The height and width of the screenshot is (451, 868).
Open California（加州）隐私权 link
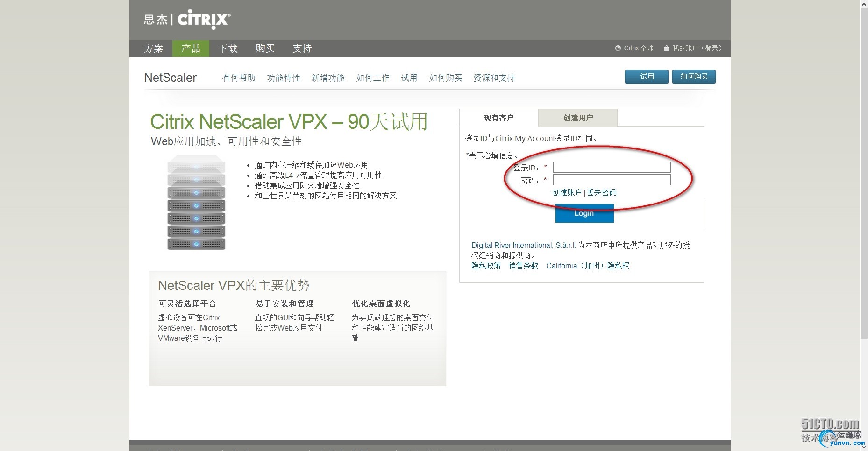(588, 266)
